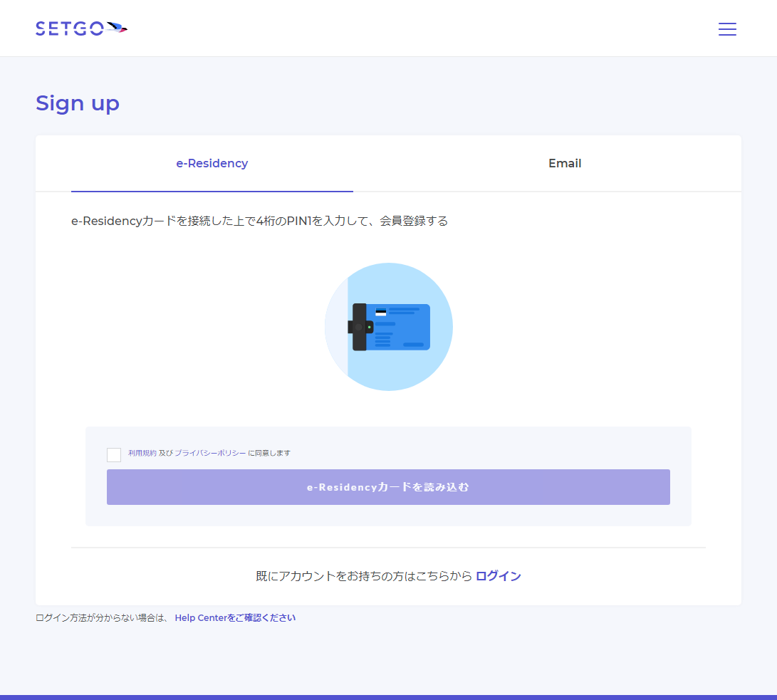Click the SETGO logo
777x700 pixels.
click(x=82, y=28)
